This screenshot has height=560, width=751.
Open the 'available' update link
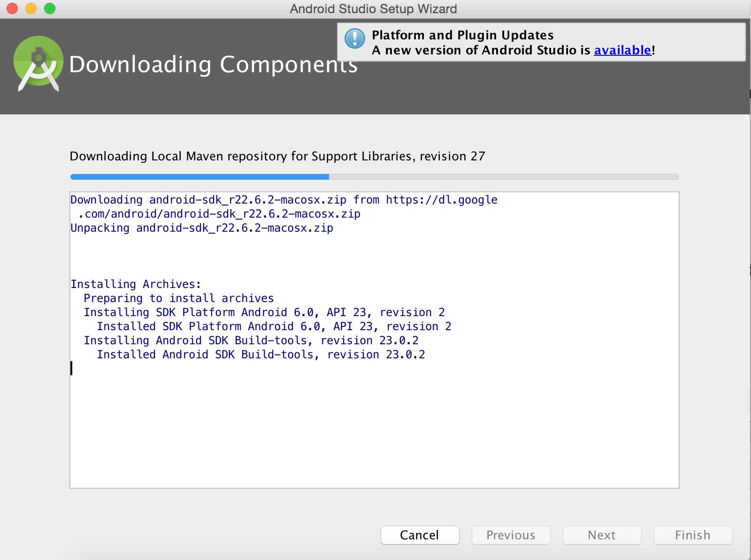(622, 50)
